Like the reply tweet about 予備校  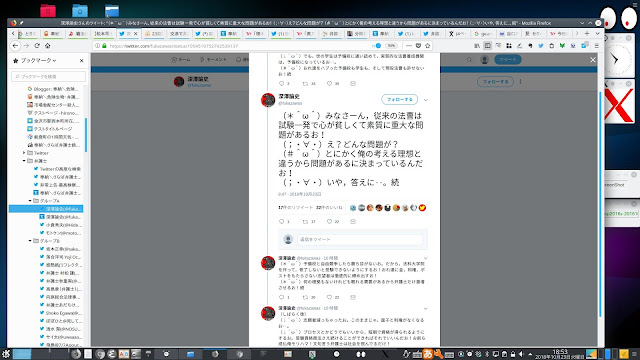click(x=329, y=297)
